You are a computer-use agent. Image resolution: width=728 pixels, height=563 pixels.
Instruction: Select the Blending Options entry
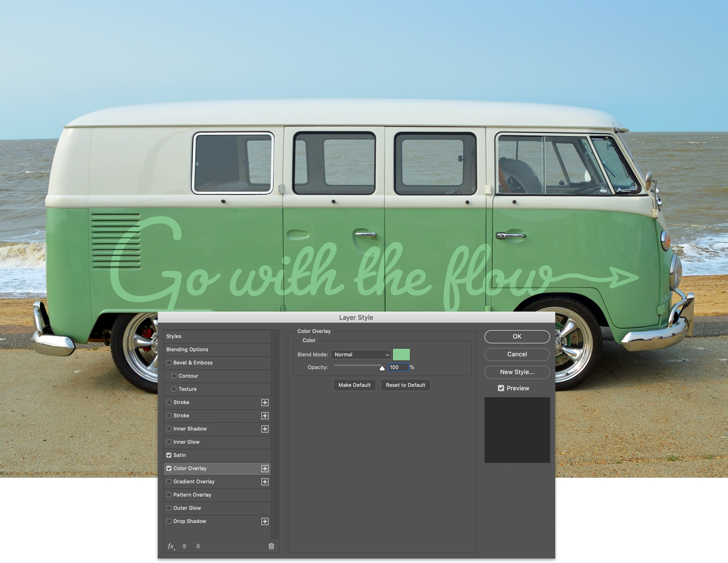coord(187,349)
